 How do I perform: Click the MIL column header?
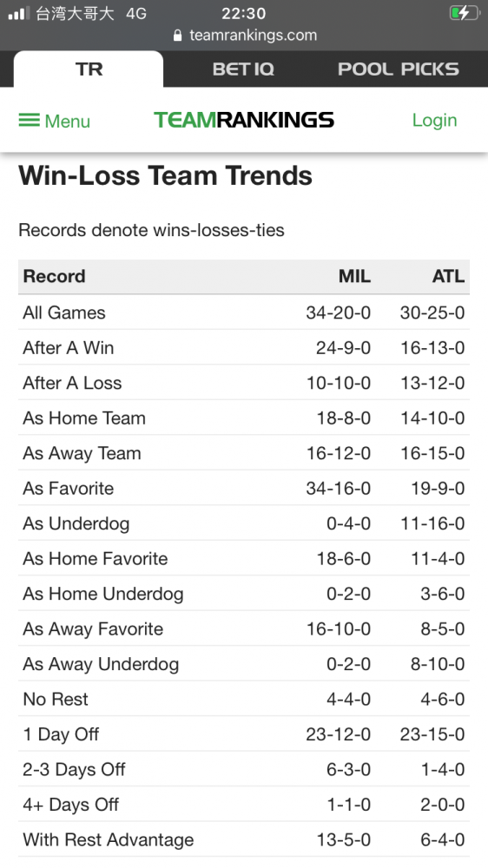point(354,276)
